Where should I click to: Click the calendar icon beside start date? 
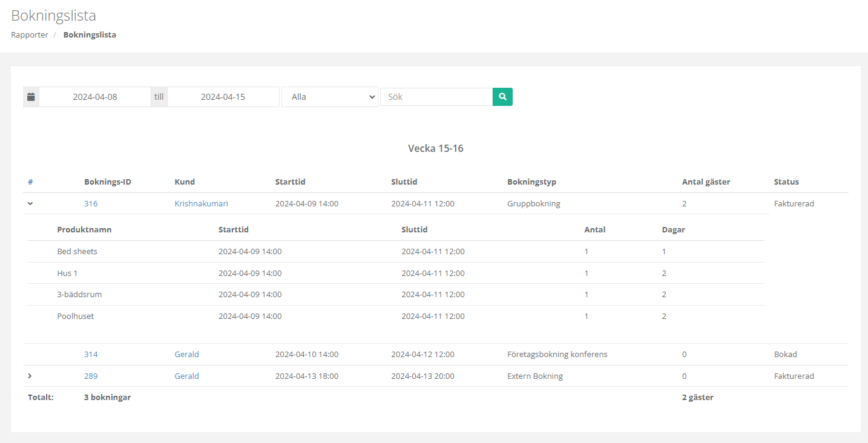pyautogui.click(x=31, y=97)
